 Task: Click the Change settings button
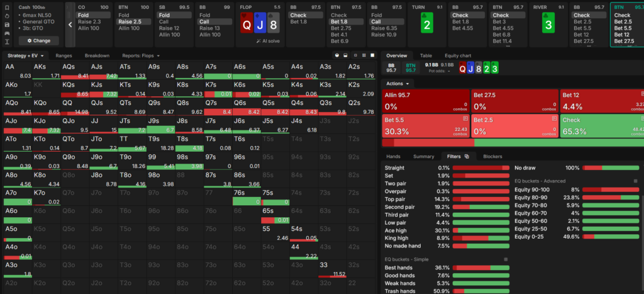[38, 41]
